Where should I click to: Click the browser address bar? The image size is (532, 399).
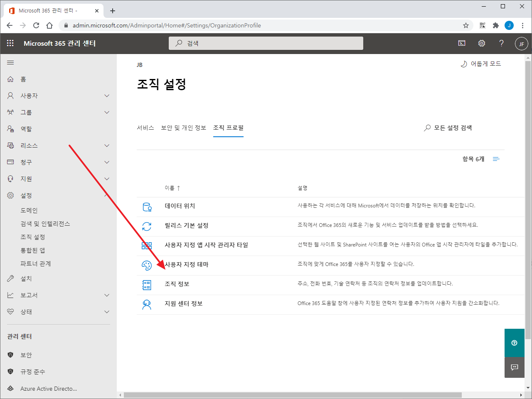[266, 25]
